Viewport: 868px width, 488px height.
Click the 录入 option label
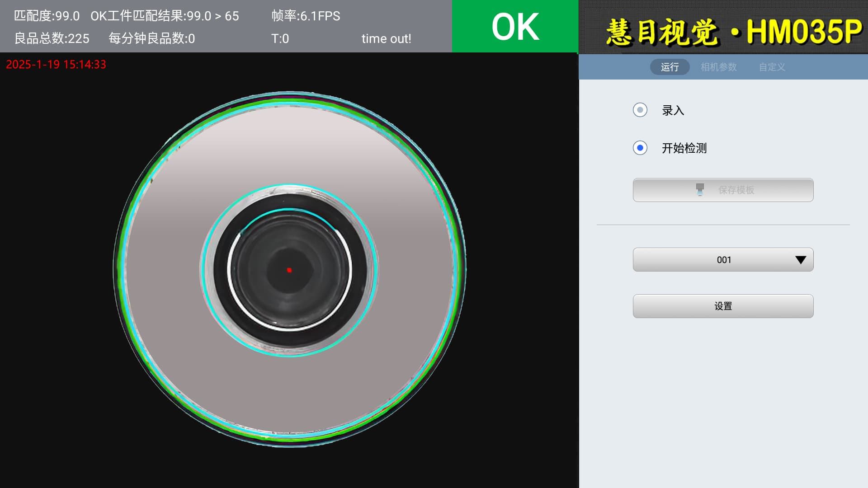673,110
